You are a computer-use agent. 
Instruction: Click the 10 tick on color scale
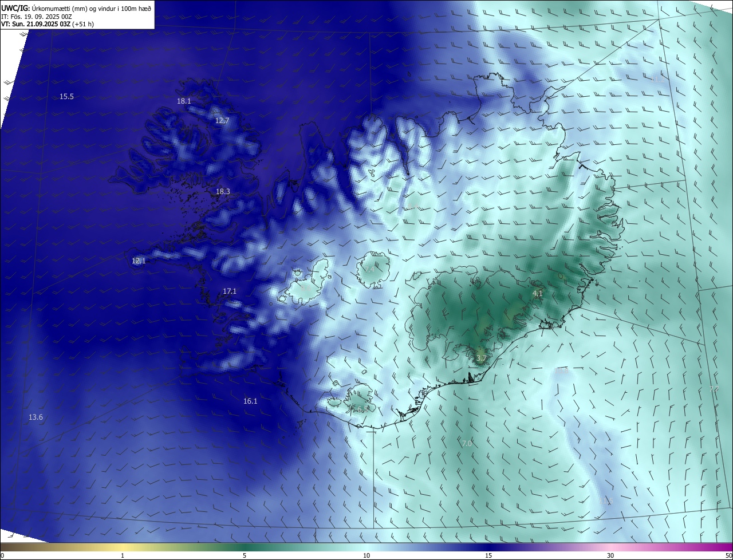366,555
